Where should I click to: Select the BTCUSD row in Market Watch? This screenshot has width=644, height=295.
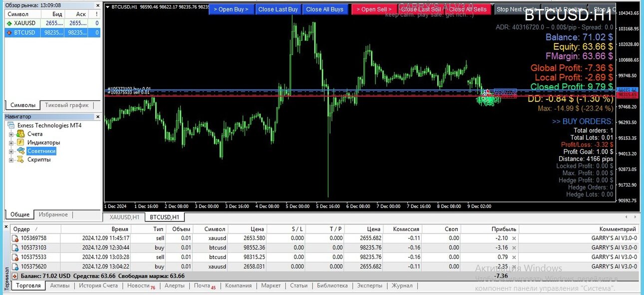(x=52, y=32)
